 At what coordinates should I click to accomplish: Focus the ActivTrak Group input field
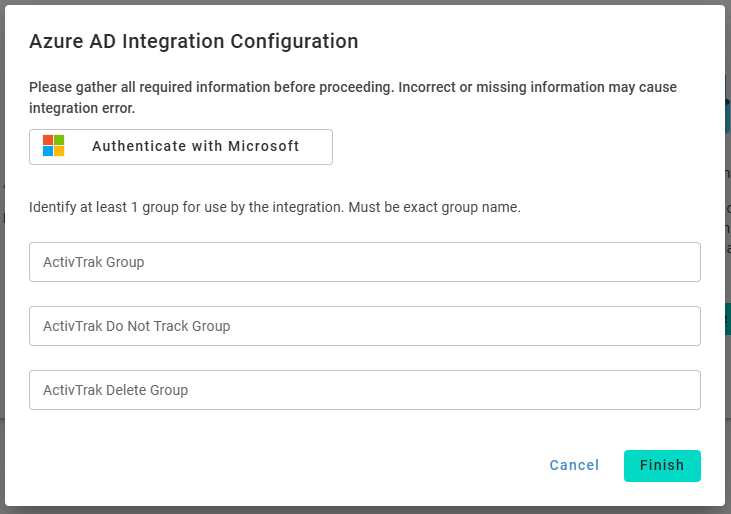point(365,262)
